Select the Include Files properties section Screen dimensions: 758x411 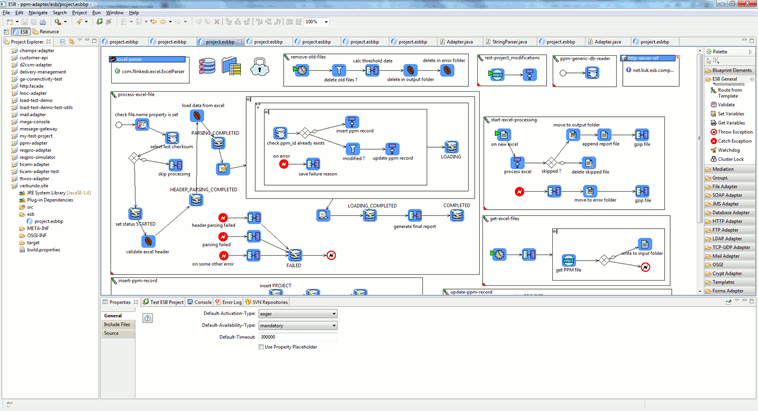coord(116,325)
